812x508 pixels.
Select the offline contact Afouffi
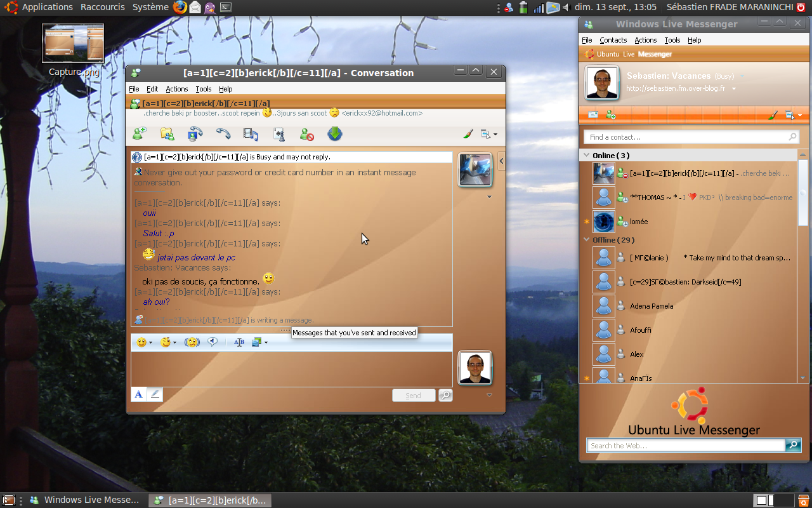[688, 330]
